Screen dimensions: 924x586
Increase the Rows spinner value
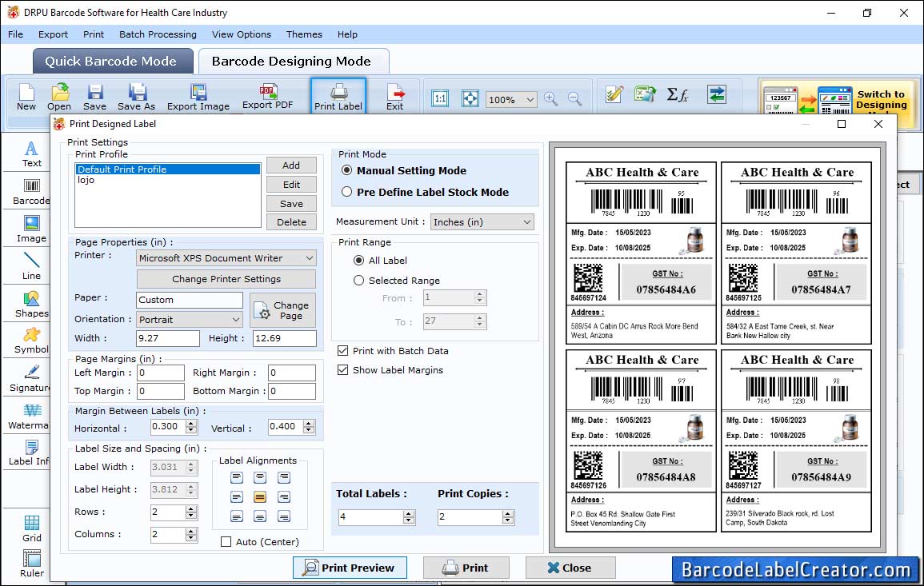191,508
